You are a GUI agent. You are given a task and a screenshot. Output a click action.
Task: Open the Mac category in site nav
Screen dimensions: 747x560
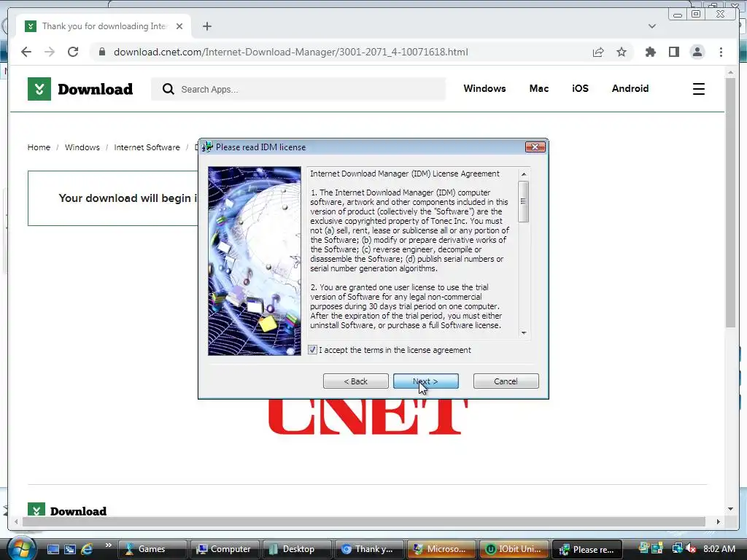(x=539, y=88)
